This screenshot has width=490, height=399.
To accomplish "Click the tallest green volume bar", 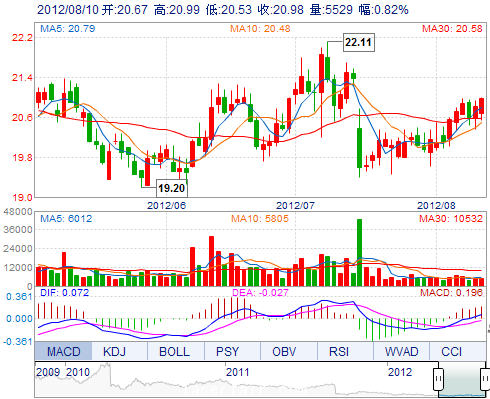I will pos(359,253).
